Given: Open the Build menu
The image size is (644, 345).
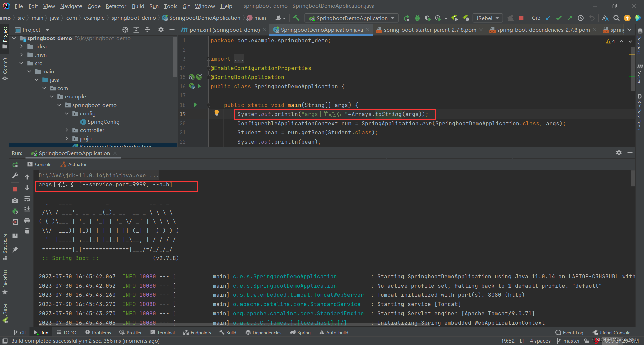Looking at the screenshot, I should coord(138,6).
